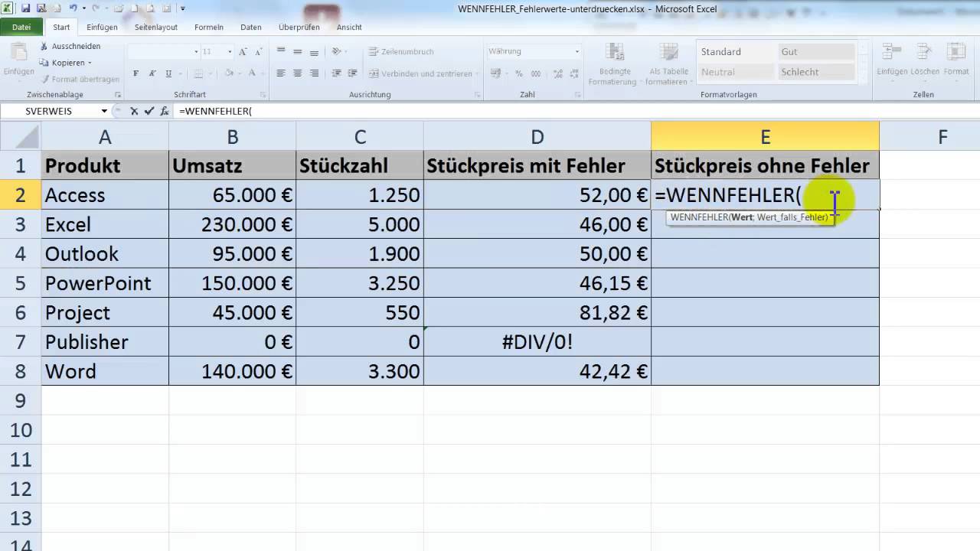This screenshot has width=980, height=551.
Task: Click the Undo arrow icon
Action: (73, 8)
